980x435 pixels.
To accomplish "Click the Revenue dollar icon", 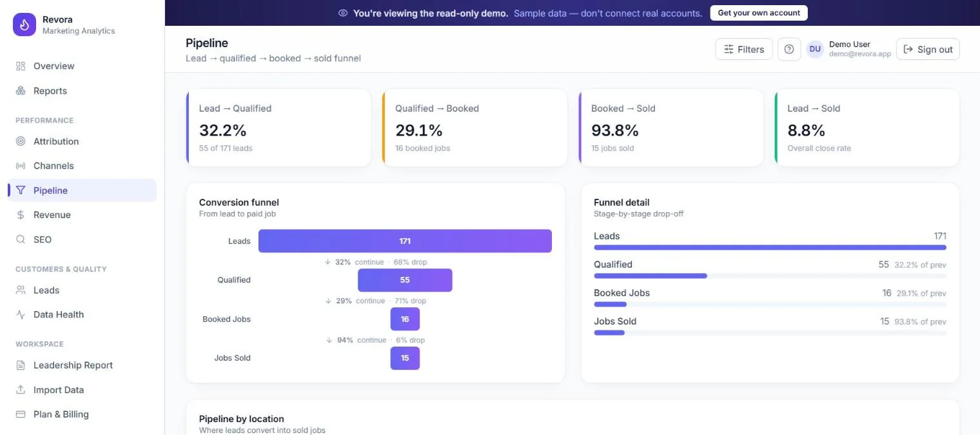I will pos(21,215).
